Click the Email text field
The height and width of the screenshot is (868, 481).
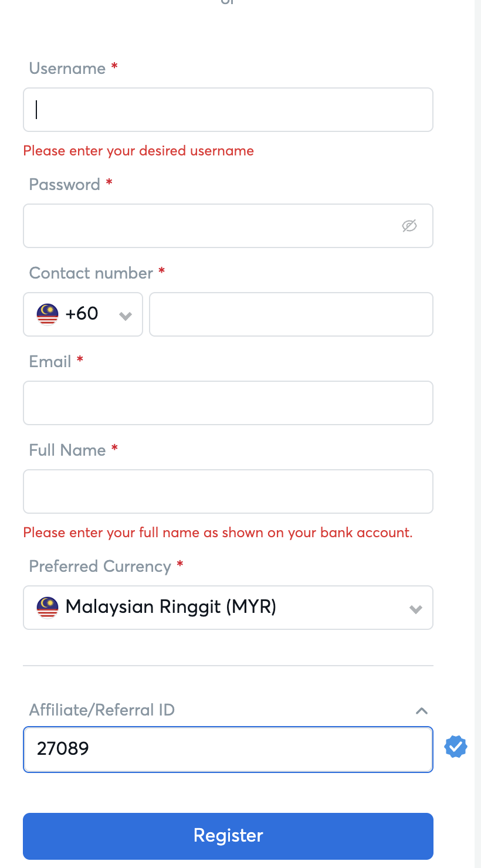pyautogui.click(x=228, y=403)
